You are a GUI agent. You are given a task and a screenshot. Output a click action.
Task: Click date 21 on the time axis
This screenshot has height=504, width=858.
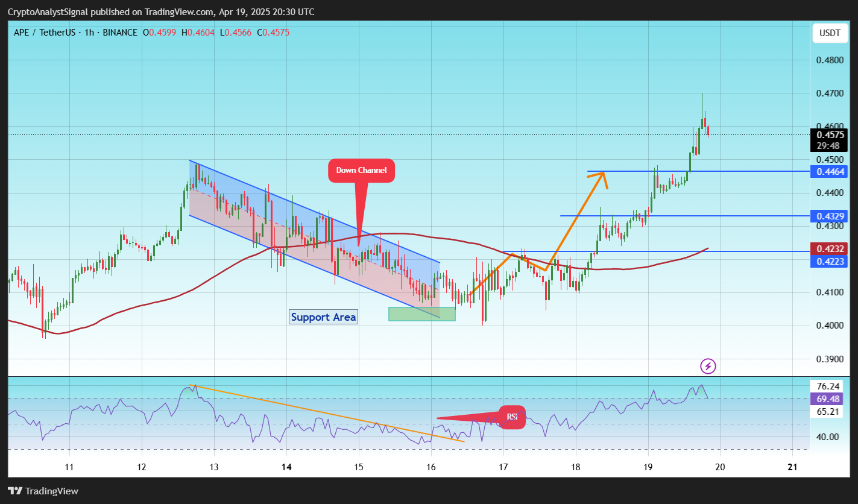point(793,467)
